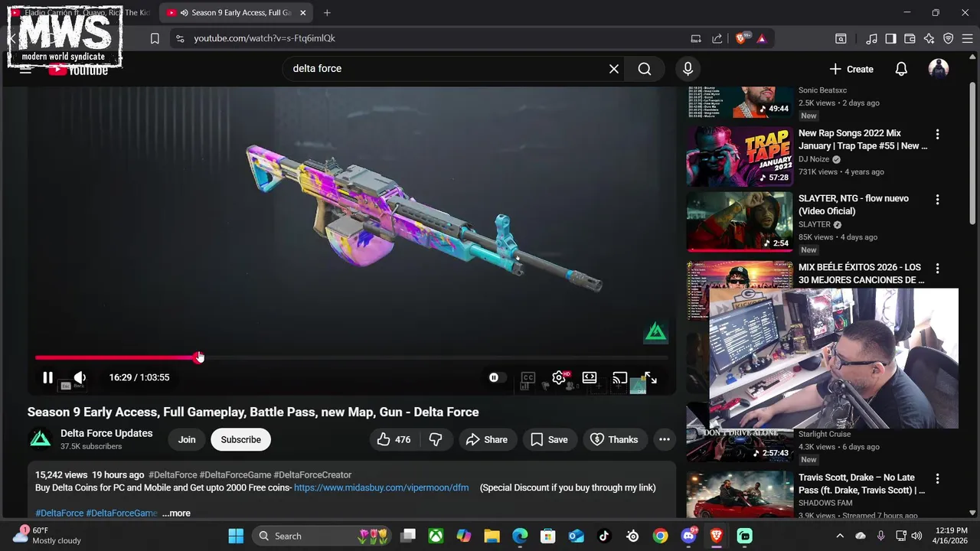Toggle the autoplay switch in player
Image resolution: width=980 pixels, height=551 pixels.
pos(497,377)
